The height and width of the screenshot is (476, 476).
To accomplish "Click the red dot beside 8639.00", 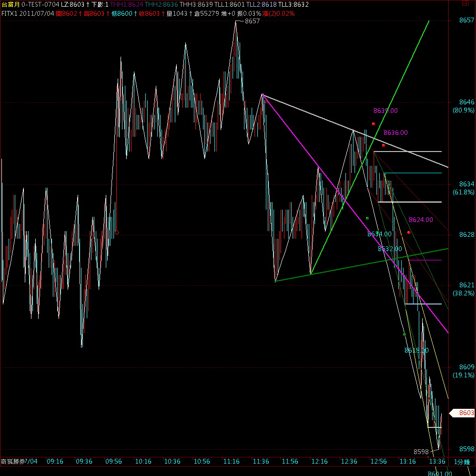I will click(374, 124).
